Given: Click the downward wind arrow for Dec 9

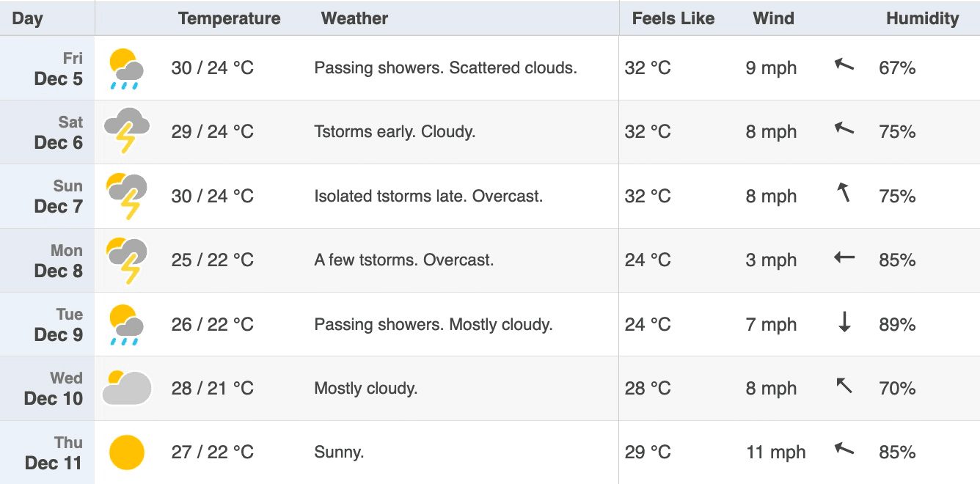Looking at the screenshot, I should [x=844, y=323].
